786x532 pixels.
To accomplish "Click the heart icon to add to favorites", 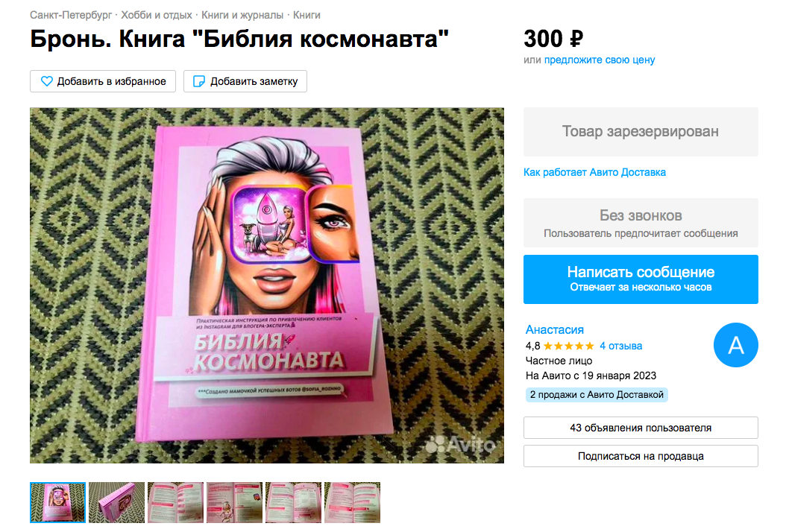I will coord(47,81).
